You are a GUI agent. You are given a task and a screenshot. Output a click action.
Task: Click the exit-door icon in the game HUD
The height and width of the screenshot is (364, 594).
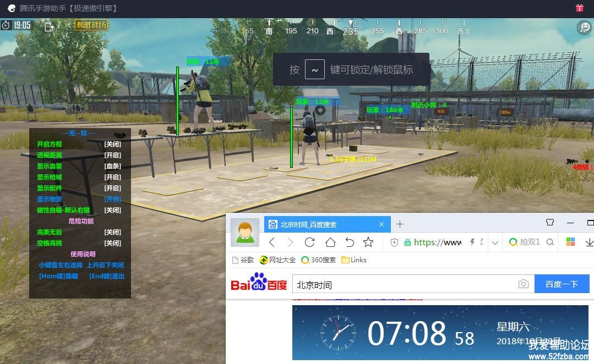point(49,26)
